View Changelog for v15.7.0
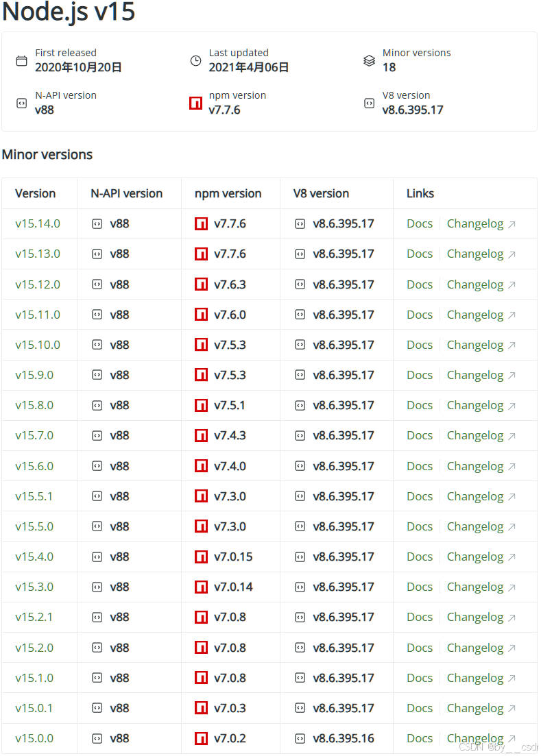Image resolution: width=541 pixels, height=756 pixels. coord(475,436)
